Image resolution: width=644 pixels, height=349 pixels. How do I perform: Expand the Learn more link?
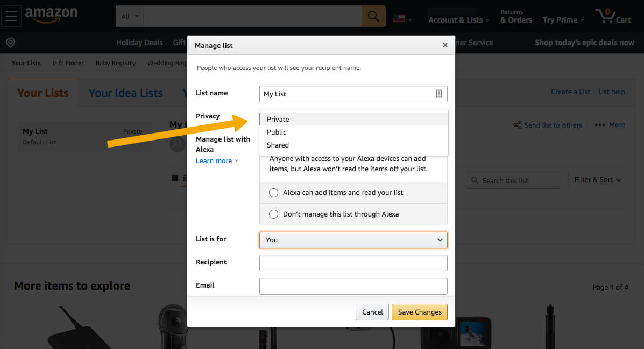pos(216,160)
